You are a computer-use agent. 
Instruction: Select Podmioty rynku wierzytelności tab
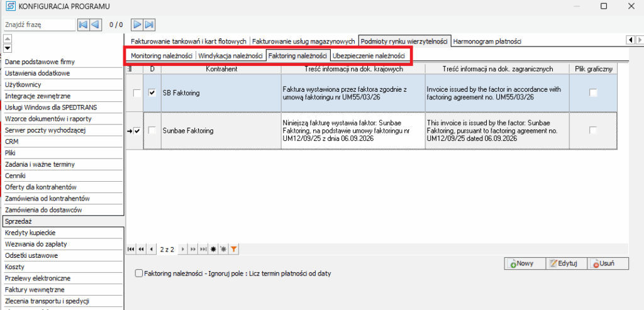pyautogui.click(x=404, y=41)
